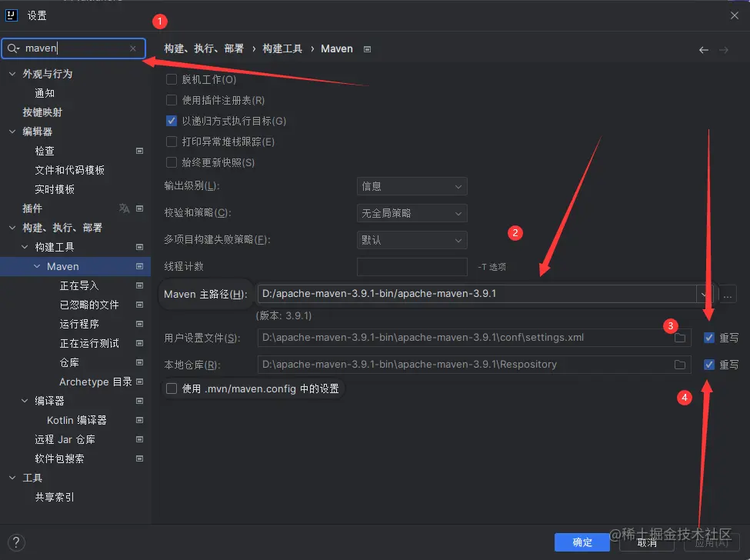Click the project-level icon on the 软件包搜索 row
The height and width of the screenshot is (560, 750).
click(140, 458)
